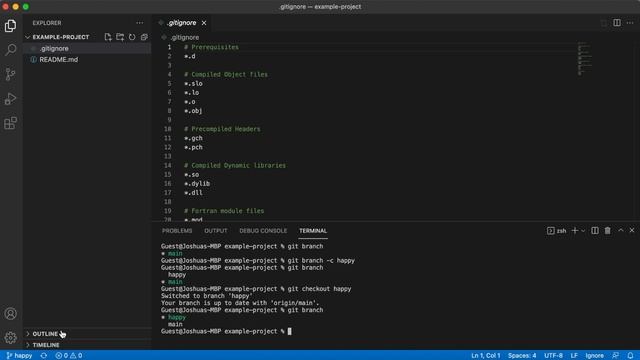The height and width of the screenshot is (360, 640).
Task: Open the Run and Debug view
Action: (x=11, y=99)
